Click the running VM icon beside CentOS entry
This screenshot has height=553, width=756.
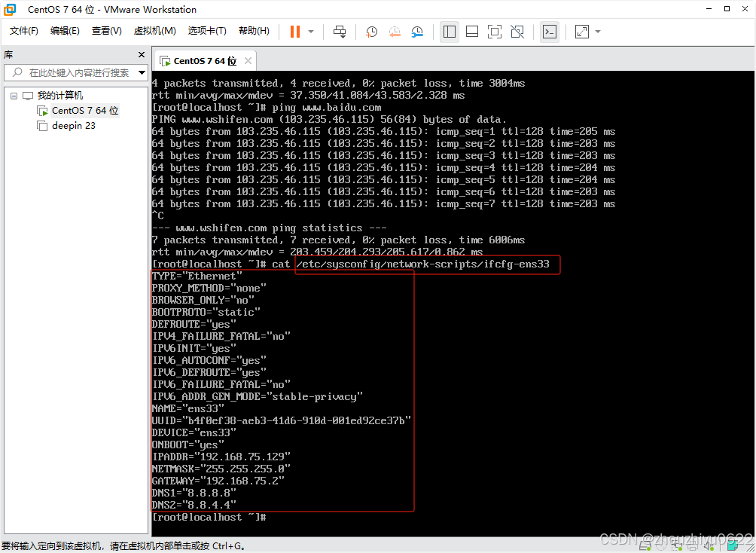click(42, 111)
